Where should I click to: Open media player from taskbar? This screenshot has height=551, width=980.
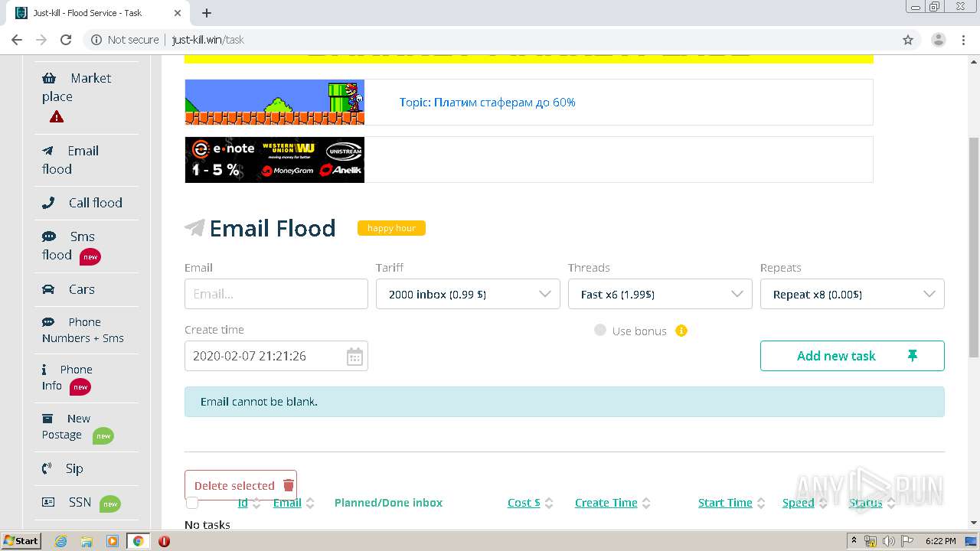[x=113, y=541]
